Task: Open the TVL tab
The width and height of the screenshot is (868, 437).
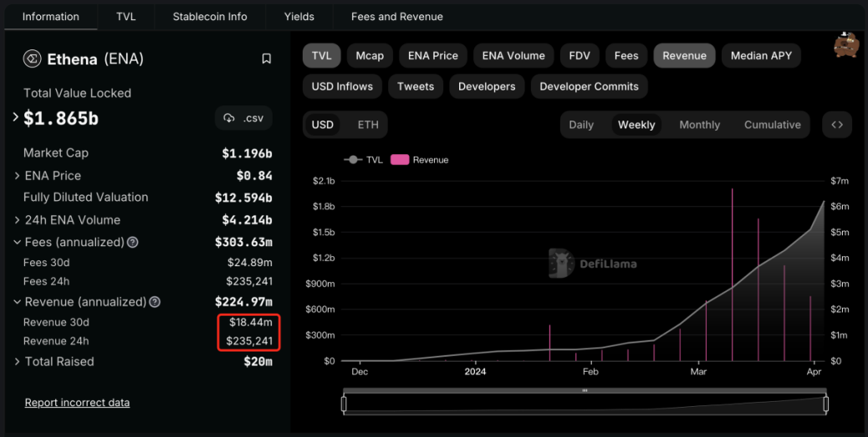Action: click(126, 17)
